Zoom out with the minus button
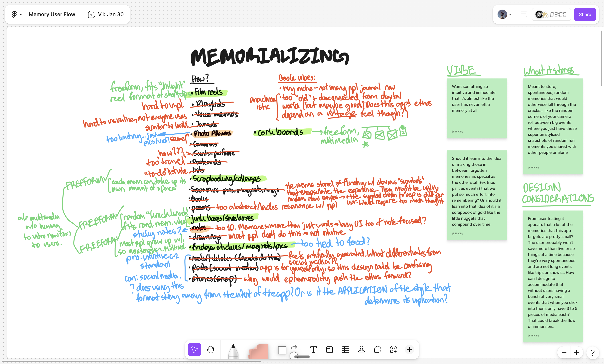The height and width of the screenshot is (364, 604). point(564,353)
